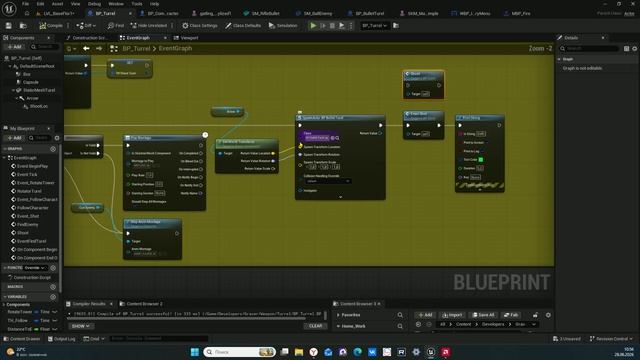Viewport: 640px width, 360px height.
Task: Open the SM_BallEnemy asset tab
Action: (x=314, y=13)
